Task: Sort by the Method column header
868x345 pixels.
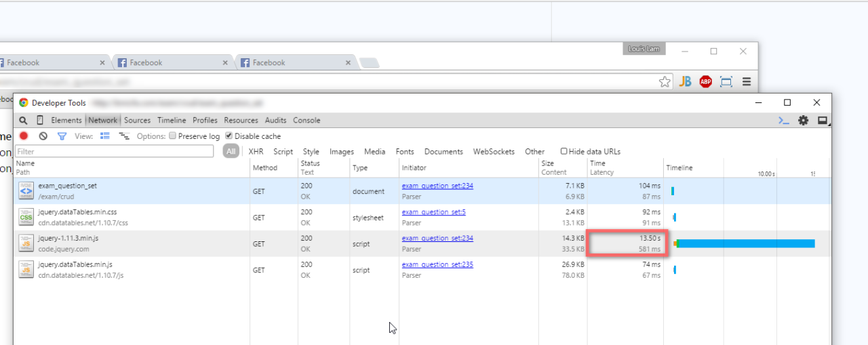Action: click(x=274, y=167)
